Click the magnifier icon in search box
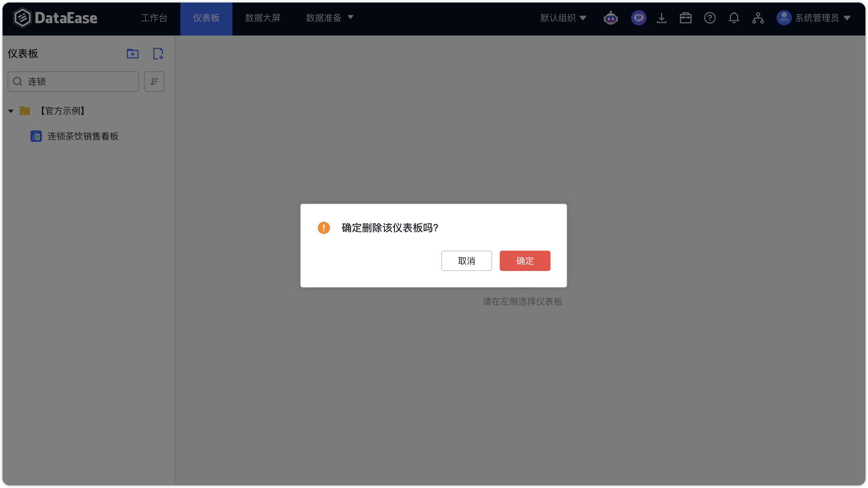Viewport: 868px width, 488px height. pyautogui.click(x=17, y=82)
